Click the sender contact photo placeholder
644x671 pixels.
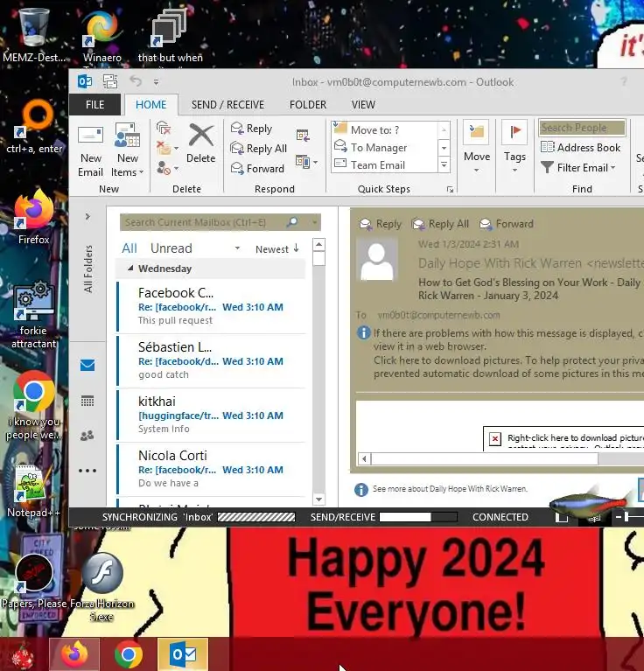coord(376,260)
